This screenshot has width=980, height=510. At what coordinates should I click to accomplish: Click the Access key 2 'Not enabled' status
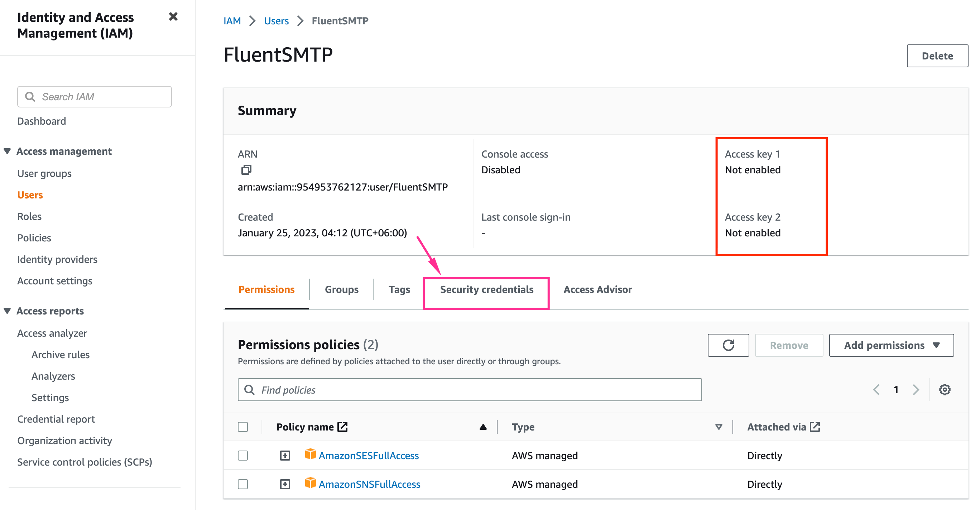point(753,233)
